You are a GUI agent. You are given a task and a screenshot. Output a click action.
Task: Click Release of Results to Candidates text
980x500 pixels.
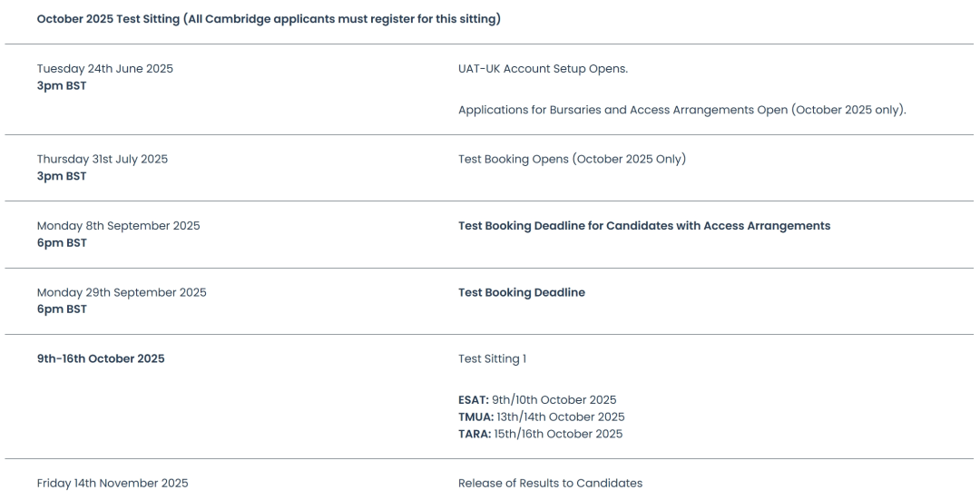point(550,483)
